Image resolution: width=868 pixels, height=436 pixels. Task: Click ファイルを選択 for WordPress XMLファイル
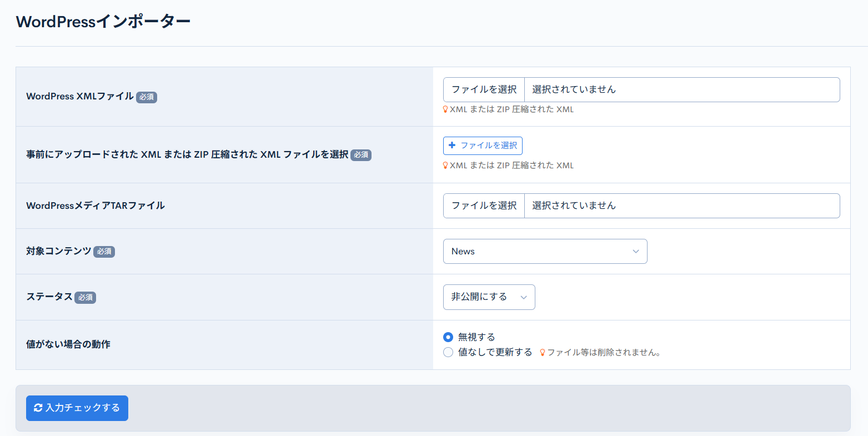click(x=483, y=89)
